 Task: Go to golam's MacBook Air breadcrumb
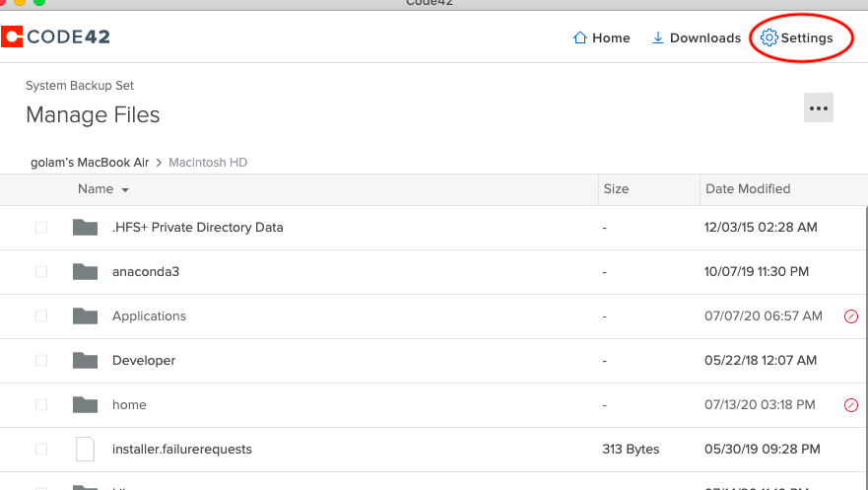point(90,163)
